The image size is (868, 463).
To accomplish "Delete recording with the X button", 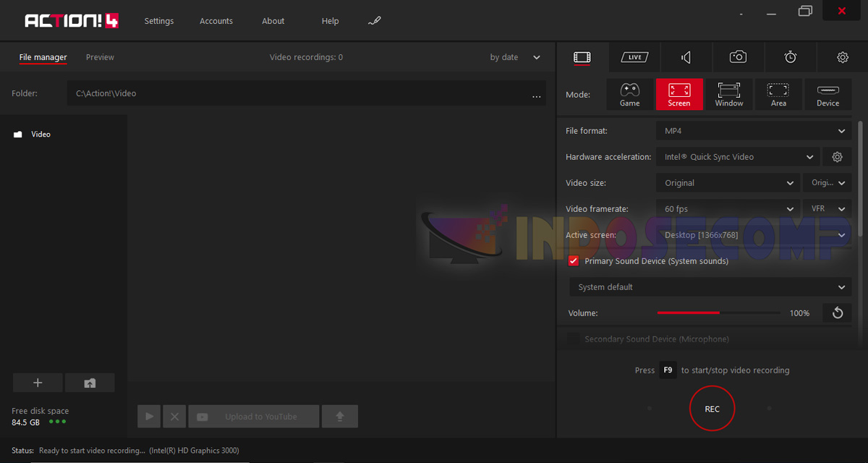I will click(174, 417).
